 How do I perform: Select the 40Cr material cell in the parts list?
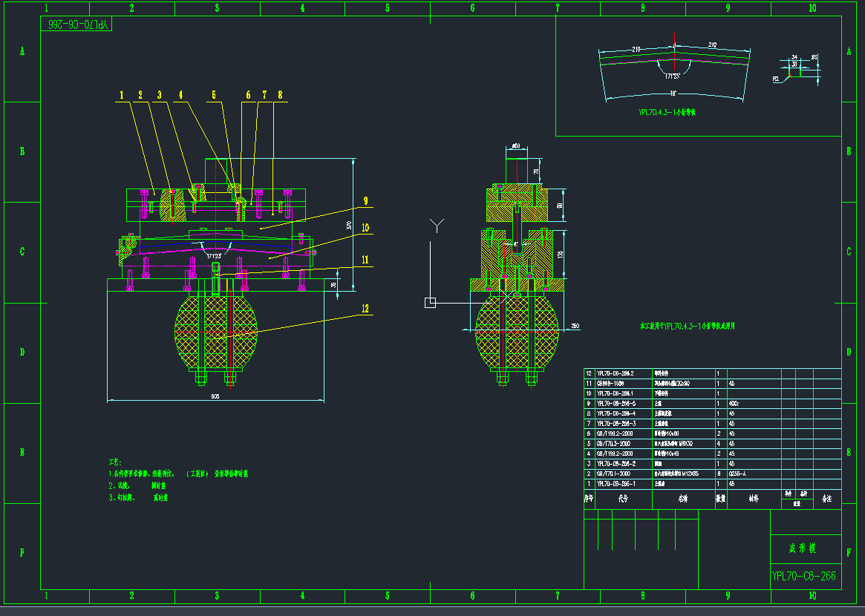[735, 403]
